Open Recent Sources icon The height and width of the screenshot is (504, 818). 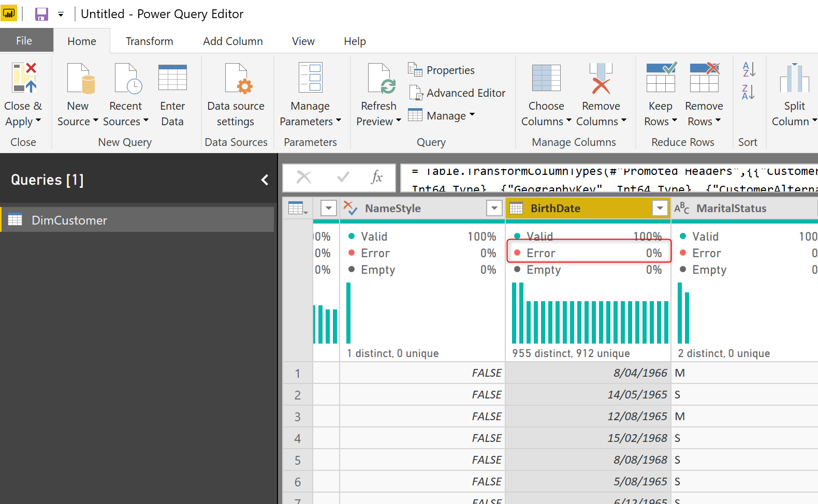[x=128, y=79]
